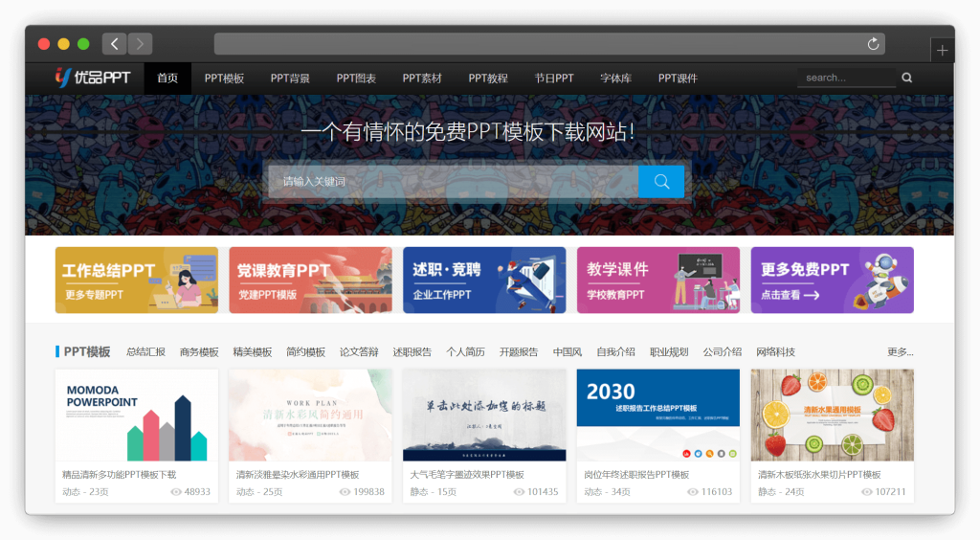Click the 动态 - 34页 text
The height and width of the screenshot is (540, 980).
click(x=607, y=492)
